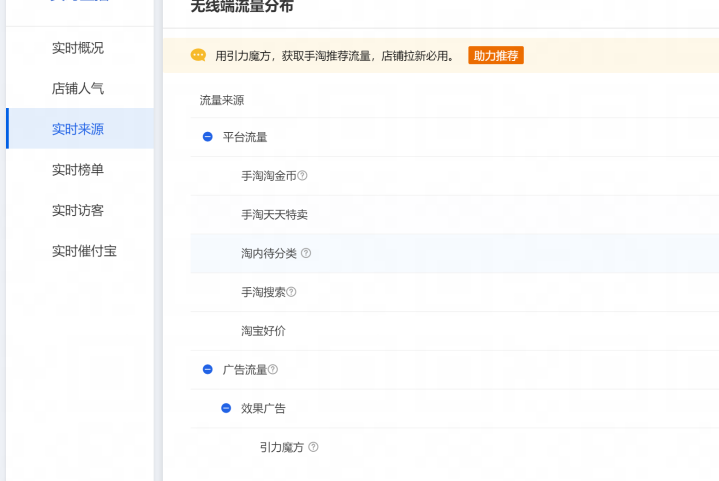This screenshot has height=481, width=719.
Task: Click the help icon next to 淘内待分类
Action: [306, 253]
